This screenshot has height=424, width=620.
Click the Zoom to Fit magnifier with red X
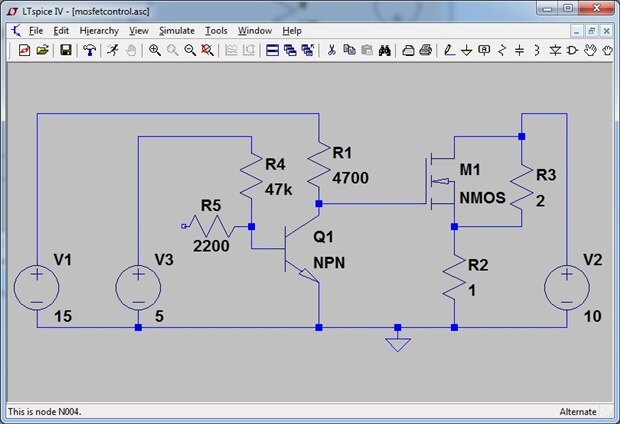207,50
